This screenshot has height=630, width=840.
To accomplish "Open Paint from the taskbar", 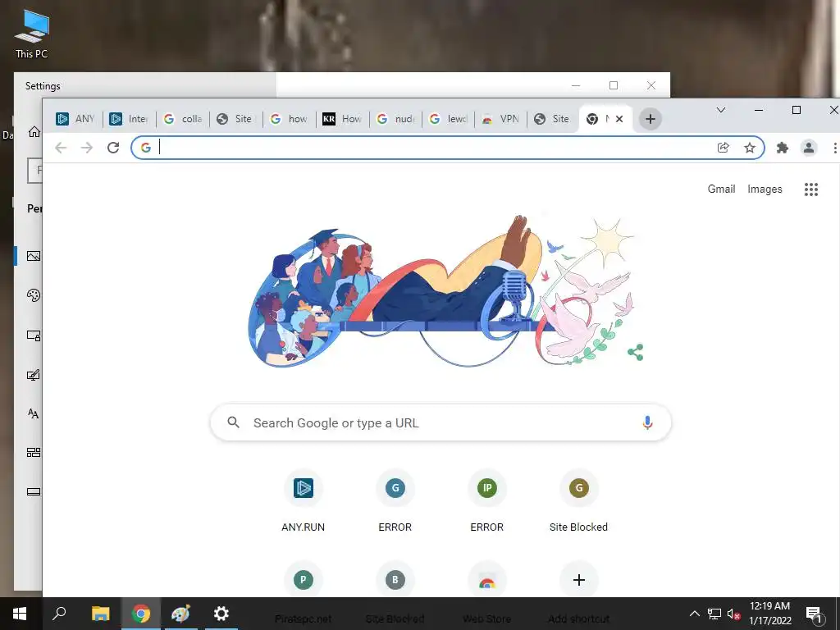I will coord(180,614).
